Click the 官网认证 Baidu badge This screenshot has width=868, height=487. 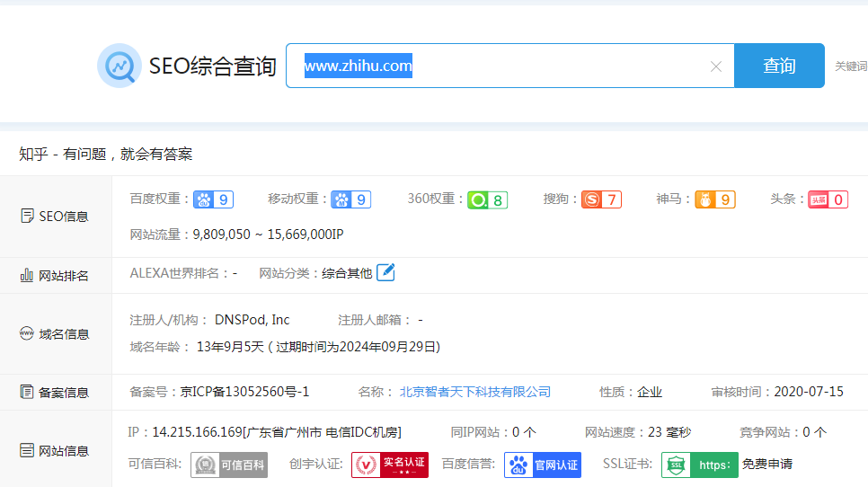pyautogui.click(x=543, y=465)
